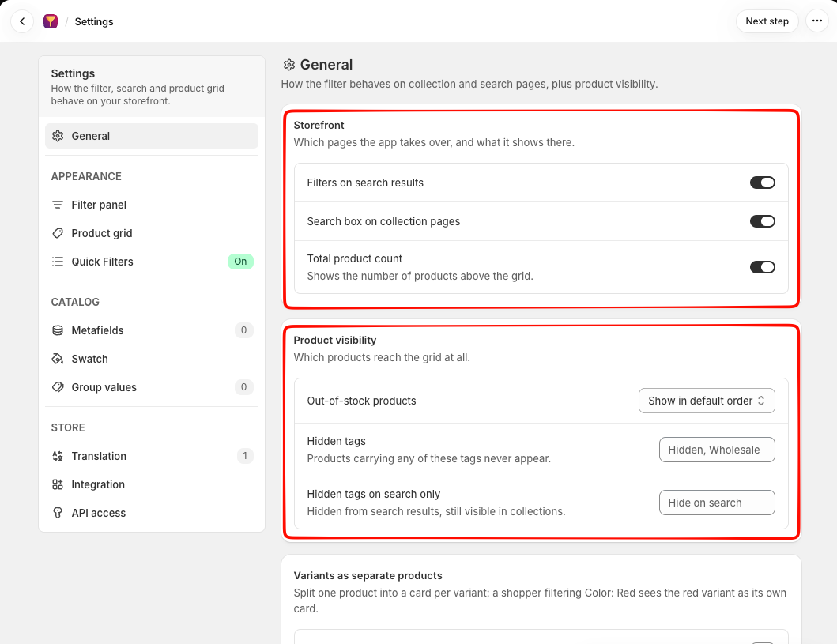Click the CATALOG section label
The height and width of the screenshot is (644, 837).
click(75, 302)
